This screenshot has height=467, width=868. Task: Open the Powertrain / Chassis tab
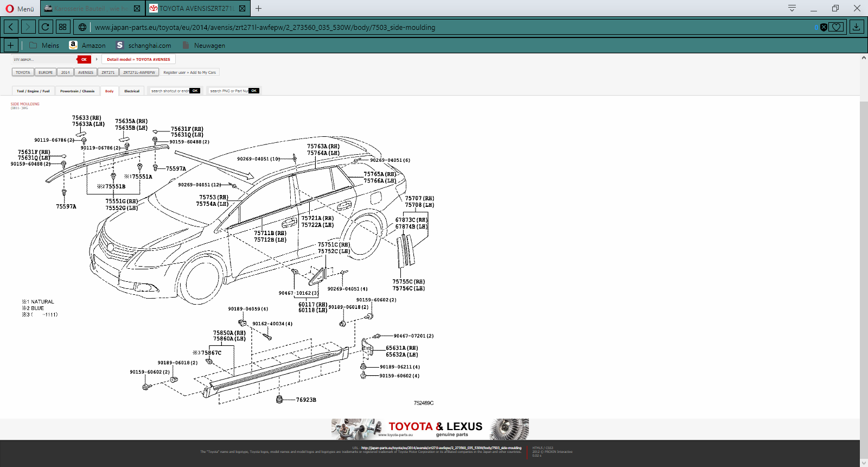pos(77,91)
